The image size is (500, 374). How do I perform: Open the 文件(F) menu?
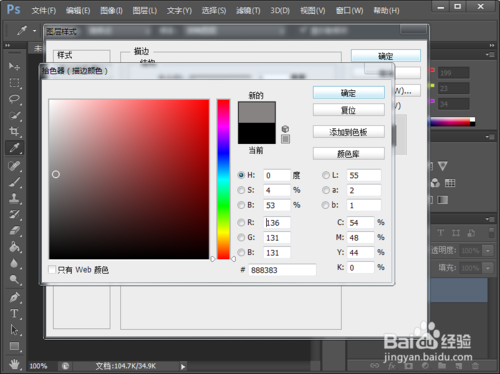point(44,11)
